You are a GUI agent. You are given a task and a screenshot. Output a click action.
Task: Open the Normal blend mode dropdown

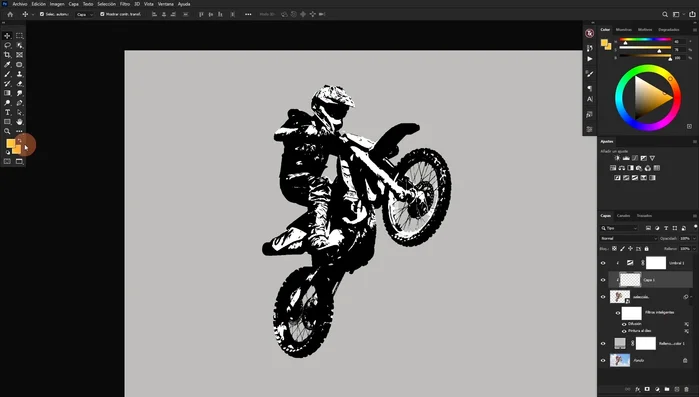click(x=629, y=238)
